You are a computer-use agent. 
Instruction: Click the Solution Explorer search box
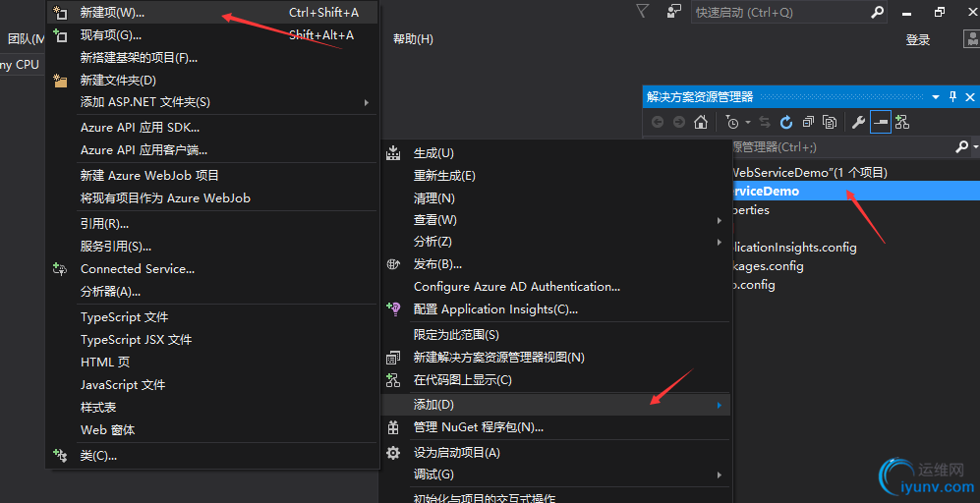[x=841, y=146]
